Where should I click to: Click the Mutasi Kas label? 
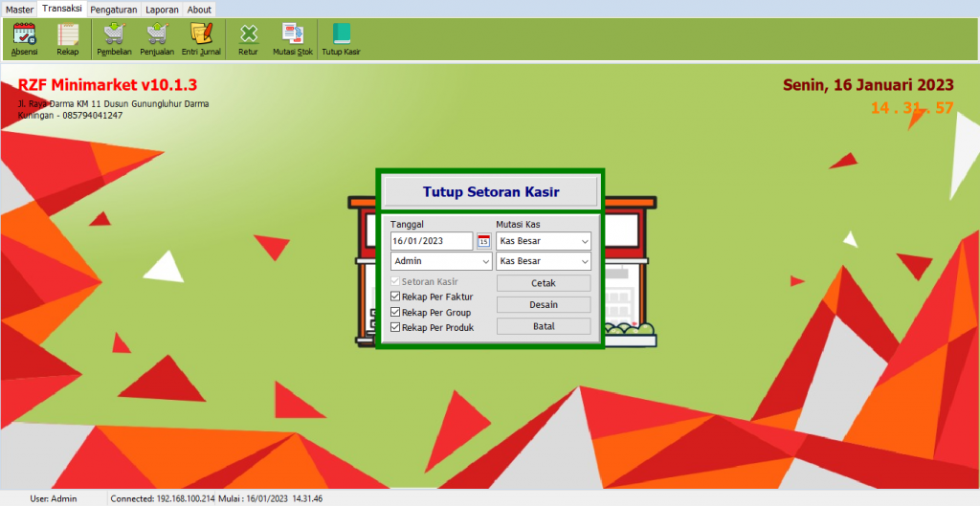518,224
